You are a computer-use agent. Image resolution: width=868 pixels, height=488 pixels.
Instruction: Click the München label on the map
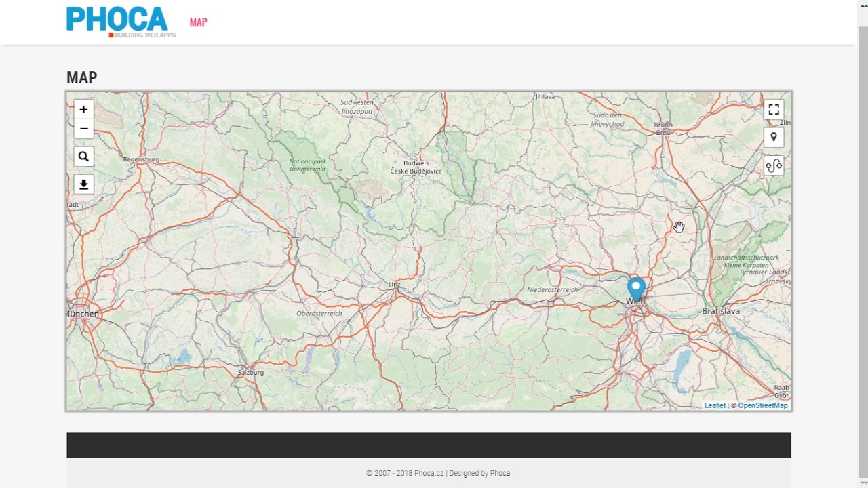click(84, 314)
